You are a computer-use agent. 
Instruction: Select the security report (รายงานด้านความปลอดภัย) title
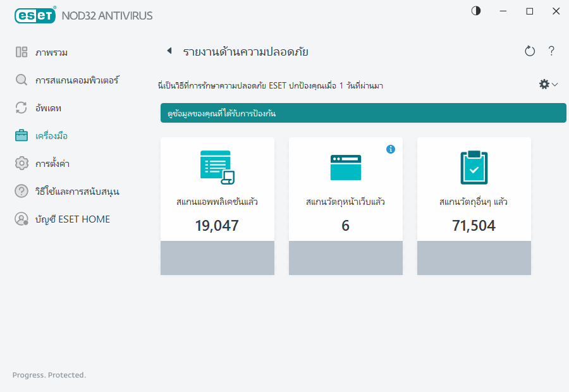click(247, 52)
